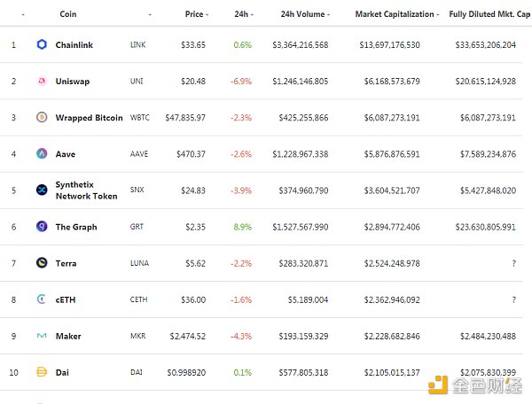Click the Synthetix Network Token icon
532x404 pixels.
(42, 190)
